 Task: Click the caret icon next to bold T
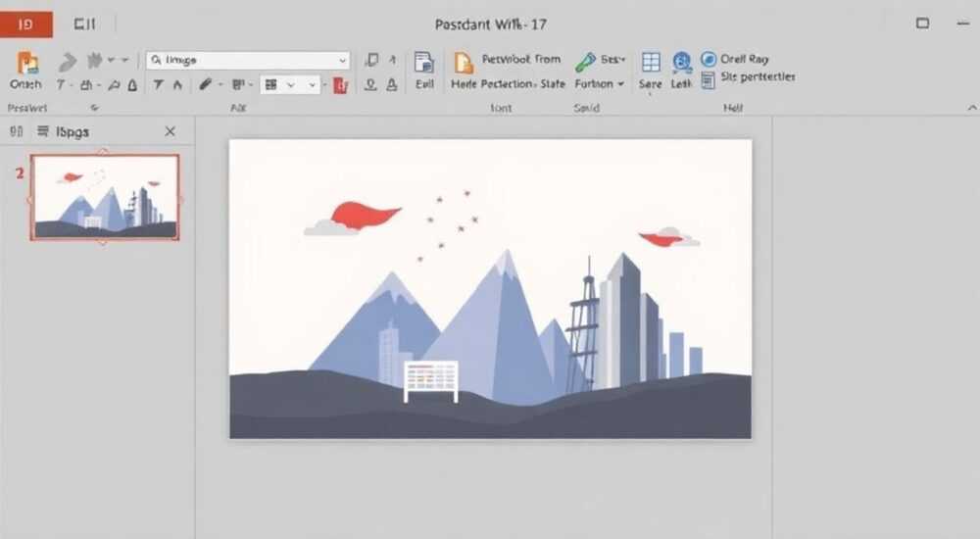(177, 84)
